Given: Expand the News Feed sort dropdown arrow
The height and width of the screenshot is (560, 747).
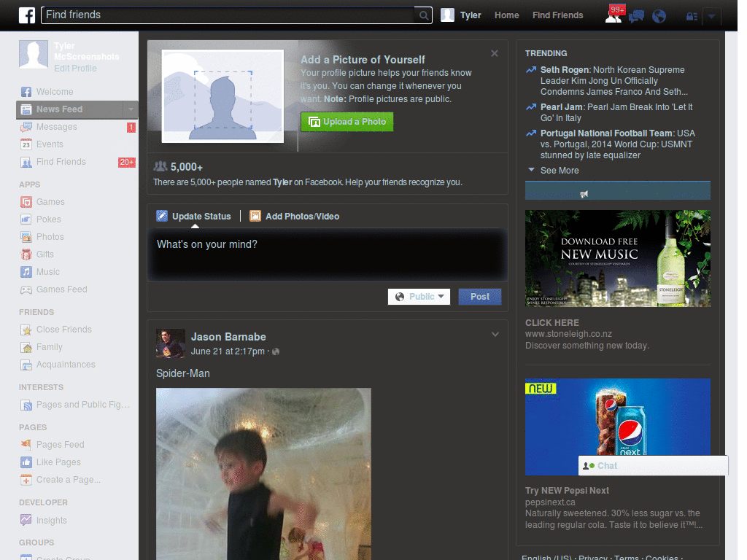Looking at the screenshot, I should [130, 109].
